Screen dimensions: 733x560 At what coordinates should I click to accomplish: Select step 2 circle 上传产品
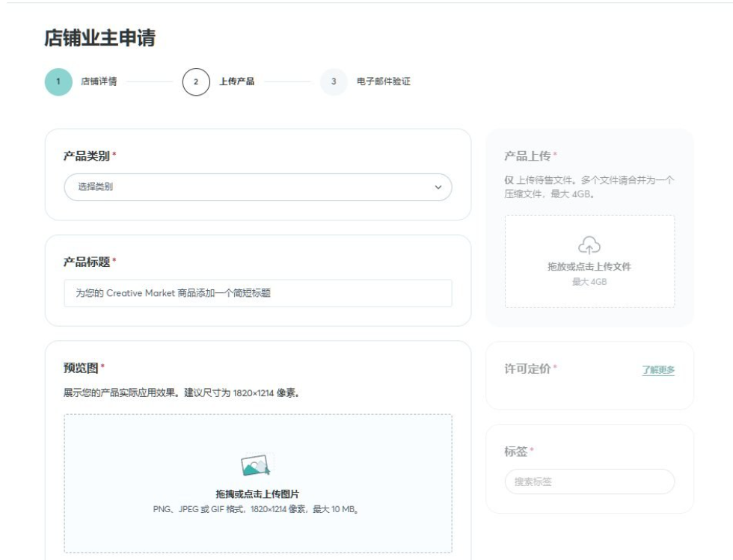[196, 81]
